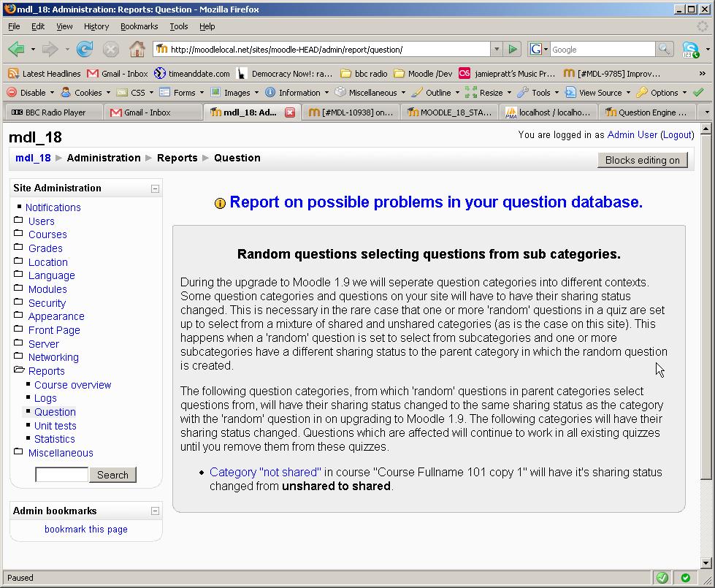Viewport: 715px width, 588px height.
Task: Click the browser Reload button
Action: 85,50
